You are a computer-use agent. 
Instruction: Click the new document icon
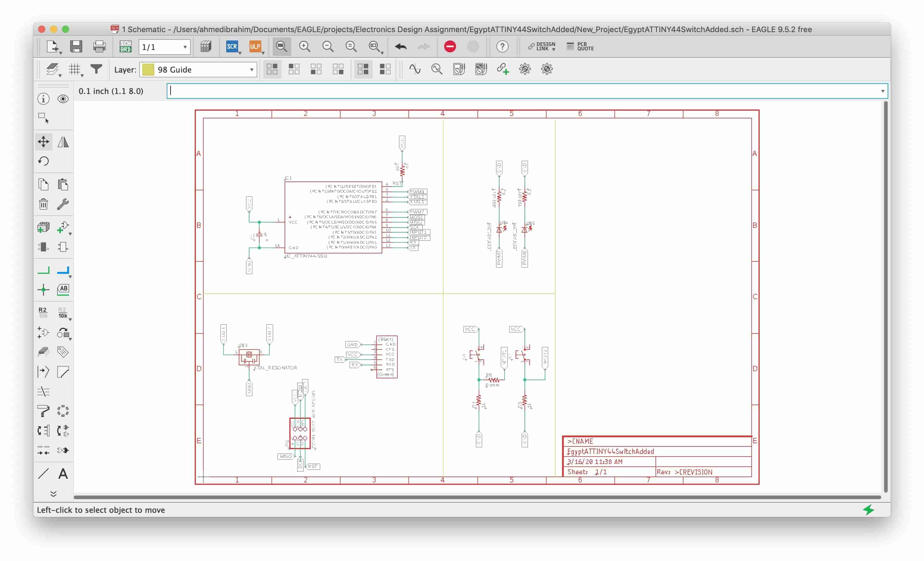pos(53,46)
